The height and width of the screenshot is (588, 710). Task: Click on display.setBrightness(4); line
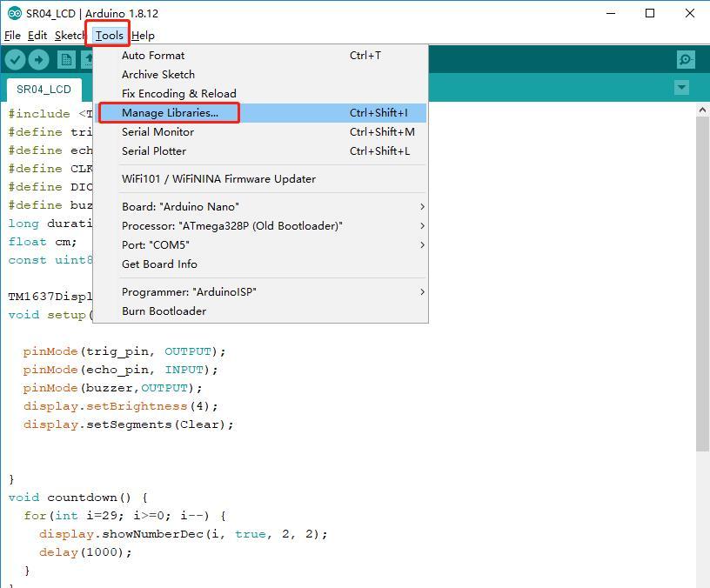click(x=120, y=406)
